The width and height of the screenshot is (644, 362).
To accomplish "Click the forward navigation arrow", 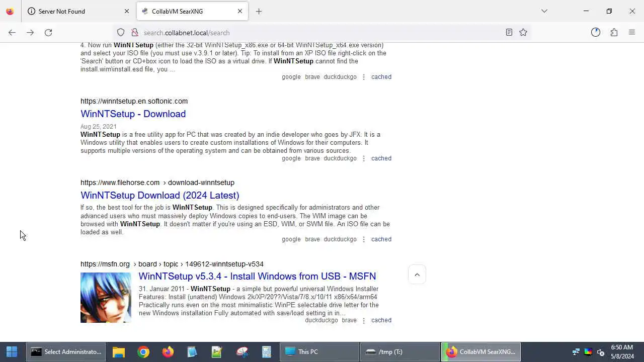I will (x=30, y=33).
